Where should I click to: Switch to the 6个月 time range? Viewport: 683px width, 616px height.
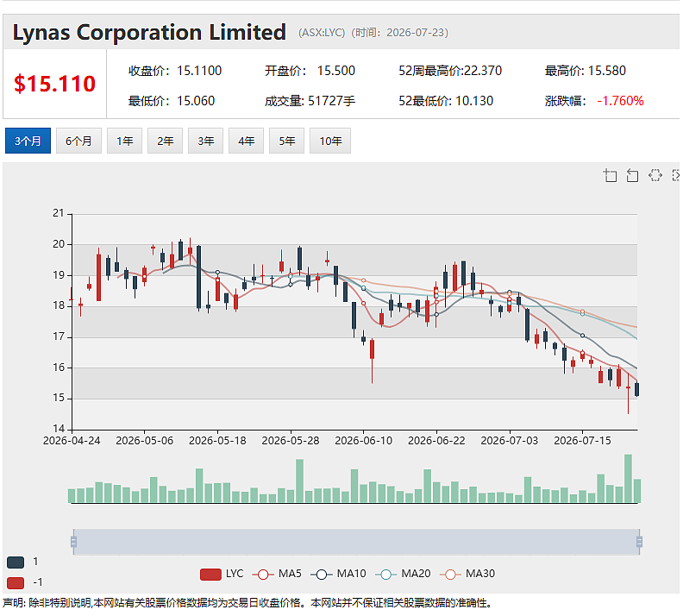(78, 141)
